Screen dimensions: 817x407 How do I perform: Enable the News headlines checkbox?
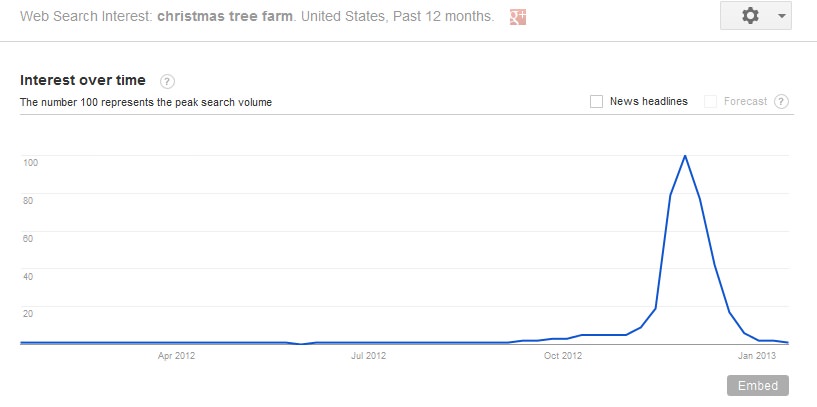(596, 102)
